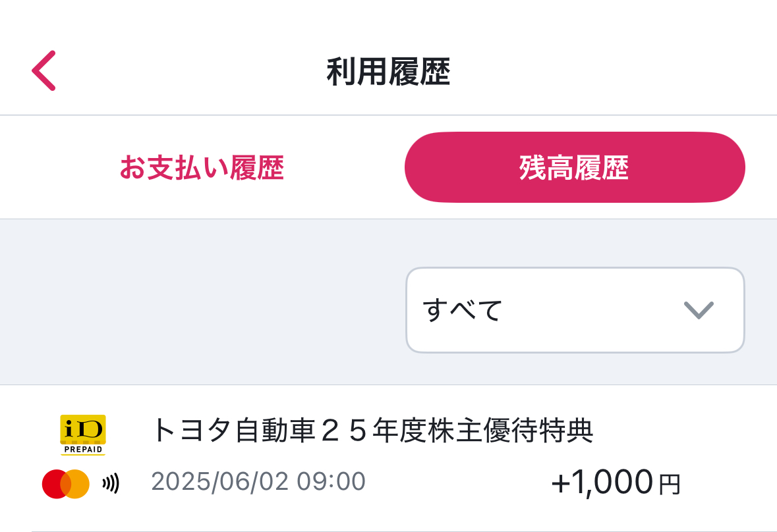
Task: Open the トヨタ自動車２５年度株主優待特典 entry
Action: coord(372,431)
